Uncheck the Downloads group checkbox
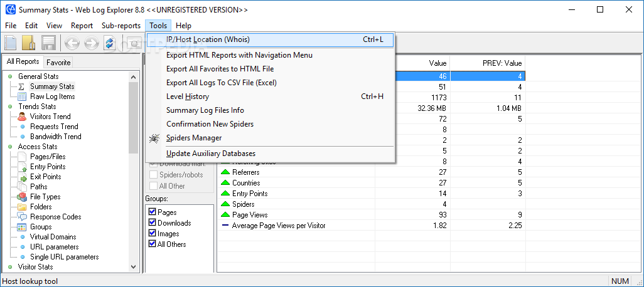Viewport: 644px width, 287px height. coord(153,222)
